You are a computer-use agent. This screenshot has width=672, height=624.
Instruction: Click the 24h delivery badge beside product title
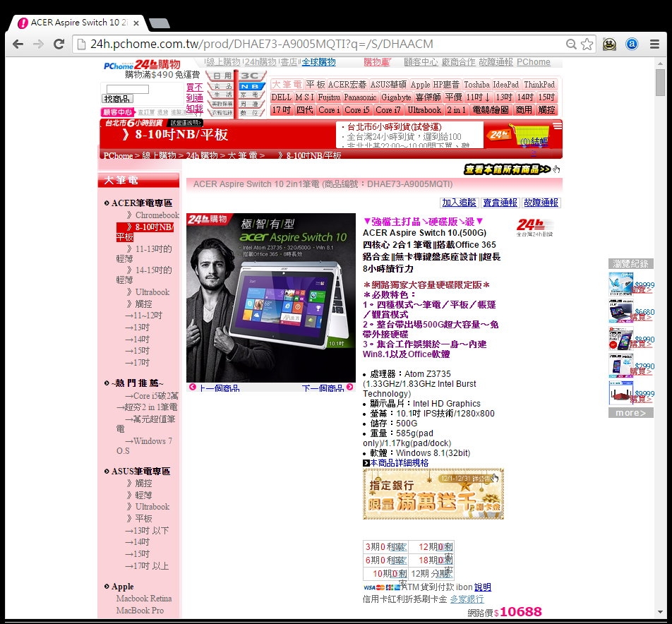click(x=534, y=227)
